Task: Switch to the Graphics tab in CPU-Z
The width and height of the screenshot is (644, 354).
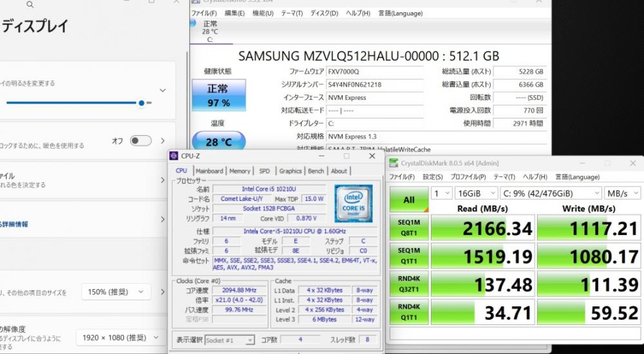Action: tap(290, 171)
